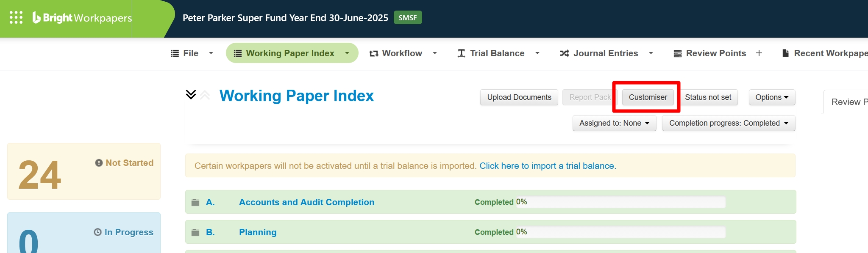Click folder icon for Accounts and Audit Completion
Viewport: 868px width, 253px height.
[x=195, y=202]
